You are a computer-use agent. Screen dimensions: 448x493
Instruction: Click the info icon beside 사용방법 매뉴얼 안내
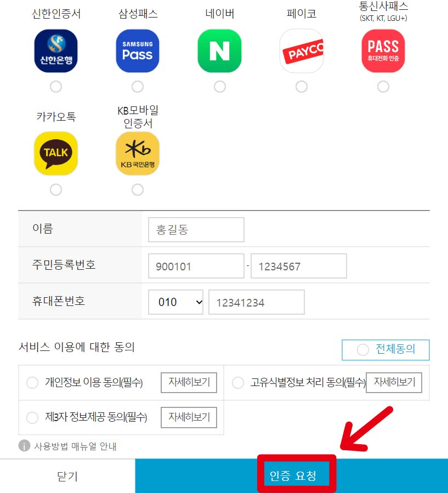coord(24,445)
